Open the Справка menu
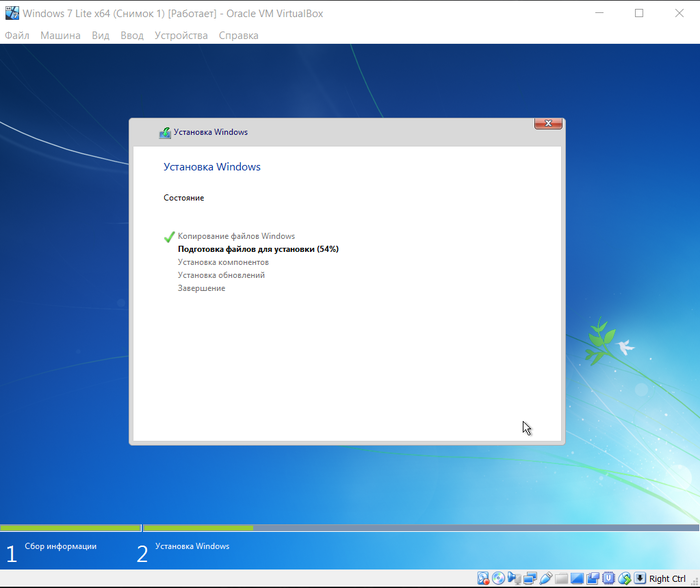Image resolution: width=700 pixels, height=588 pixels. click(238, 35)
